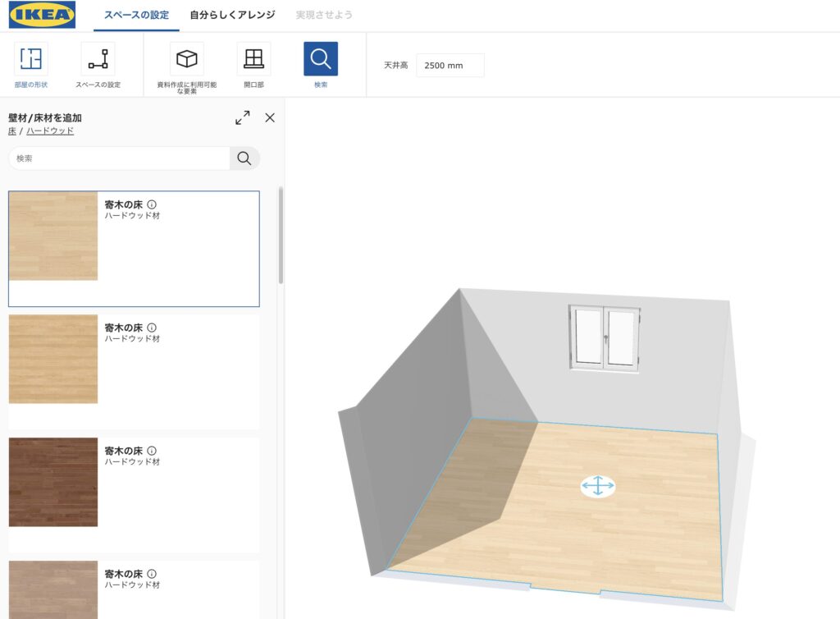Click the 寄木の床 title of the golden oak item
The image size is (840, 619).
[124, 328]
